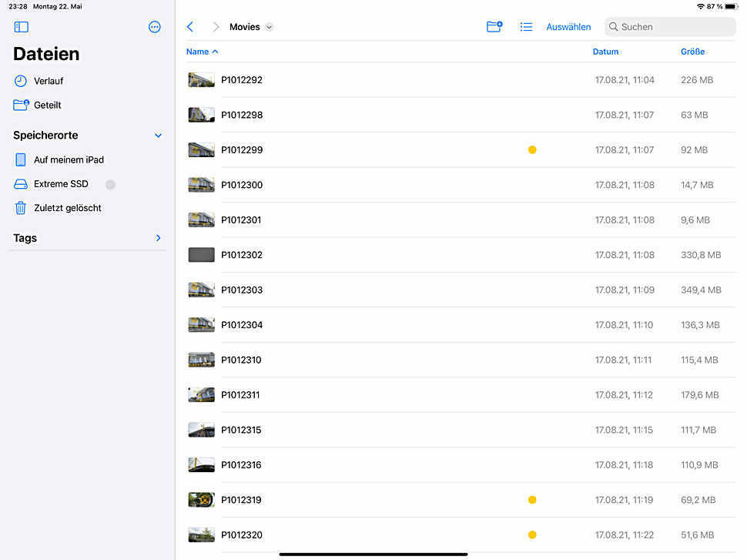Open the P1012319 thumbnail with logo
This screenshot has height=560, width=747.
[x=201, y=500]
